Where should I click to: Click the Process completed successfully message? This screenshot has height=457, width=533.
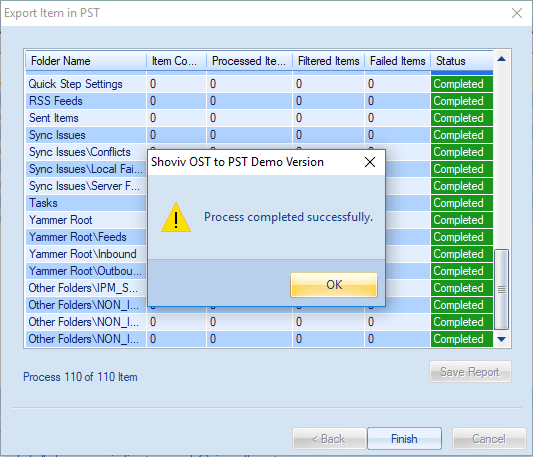[x=288, y=217]
